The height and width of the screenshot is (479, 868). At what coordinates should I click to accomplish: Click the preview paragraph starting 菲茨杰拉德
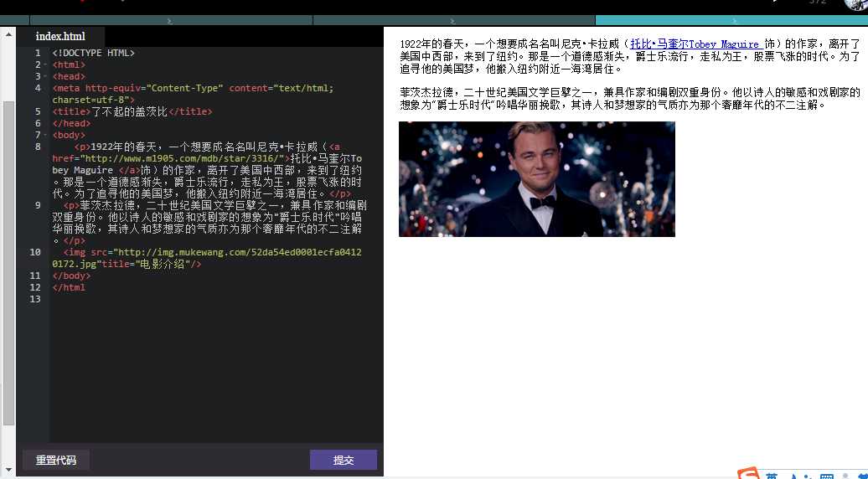tap(630, 99)
